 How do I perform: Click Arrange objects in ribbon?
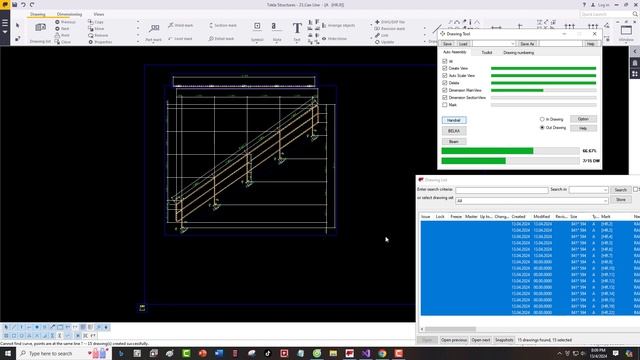338,25
